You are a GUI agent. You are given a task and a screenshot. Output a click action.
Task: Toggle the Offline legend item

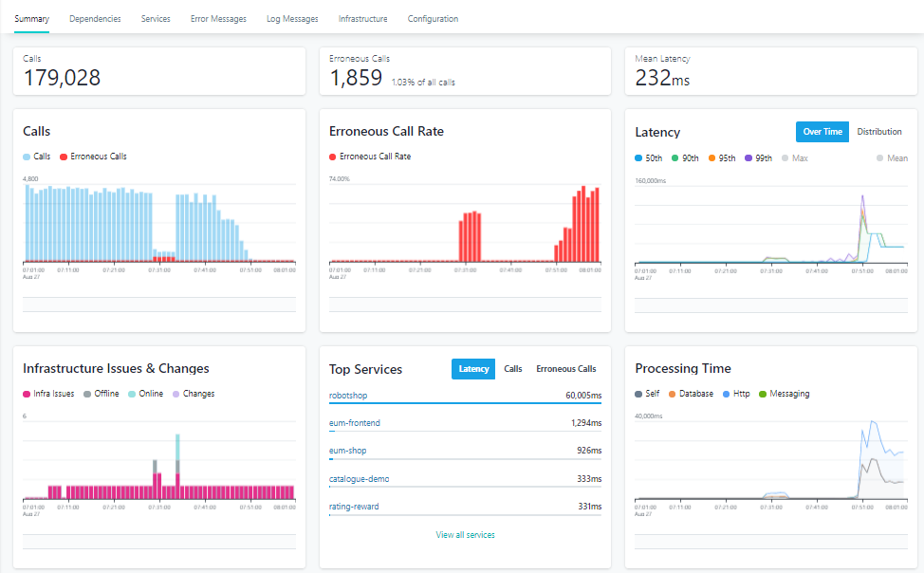[102, 393]
